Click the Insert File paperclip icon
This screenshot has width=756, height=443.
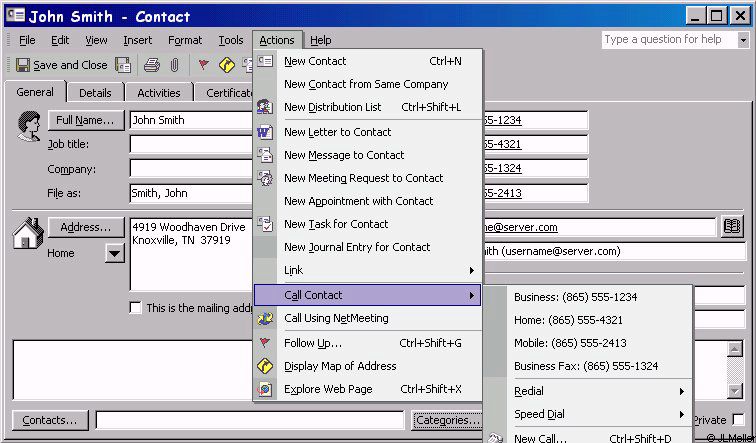(175, 65)
